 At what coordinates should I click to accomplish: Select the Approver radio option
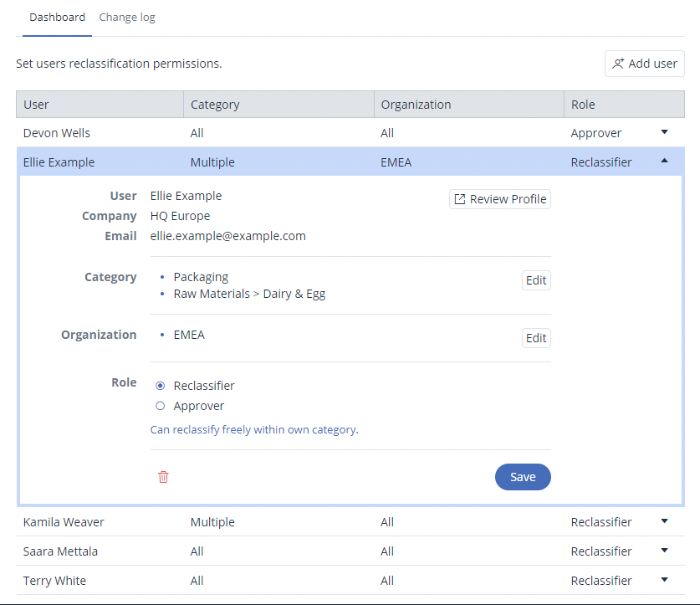pos(161,406)
